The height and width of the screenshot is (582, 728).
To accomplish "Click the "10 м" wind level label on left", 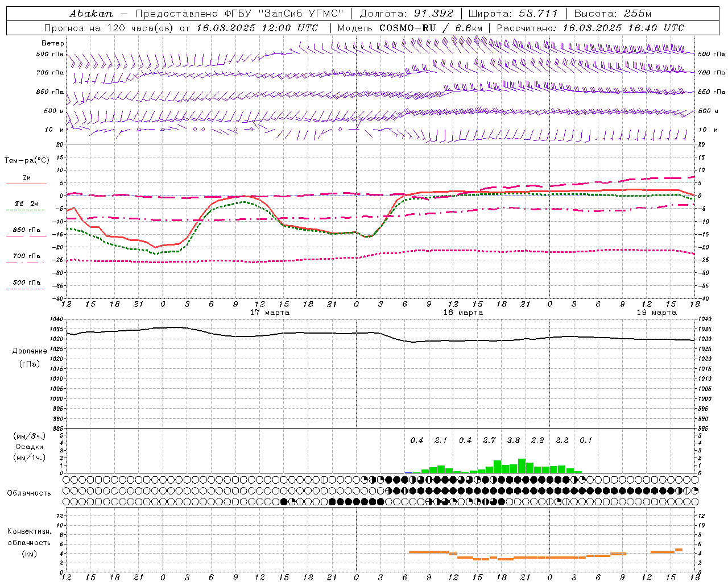I will (x=54, y=130).
